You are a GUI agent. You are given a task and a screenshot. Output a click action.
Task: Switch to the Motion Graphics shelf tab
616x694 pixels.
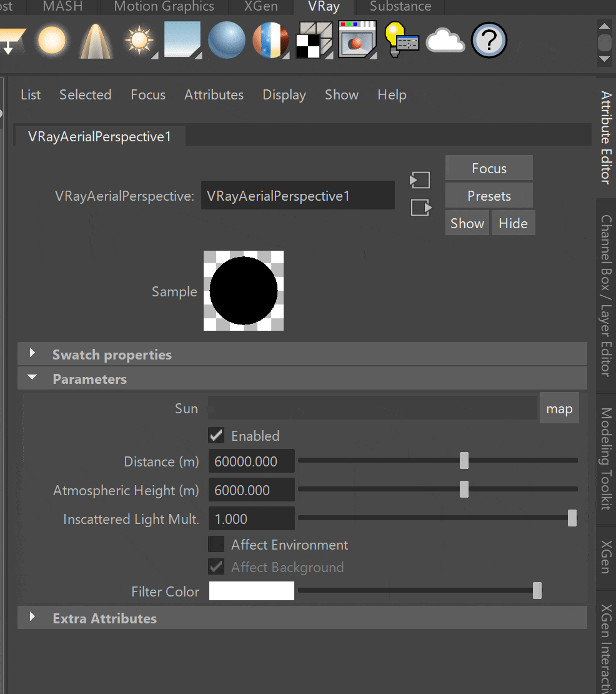click(x=164, y=7)
